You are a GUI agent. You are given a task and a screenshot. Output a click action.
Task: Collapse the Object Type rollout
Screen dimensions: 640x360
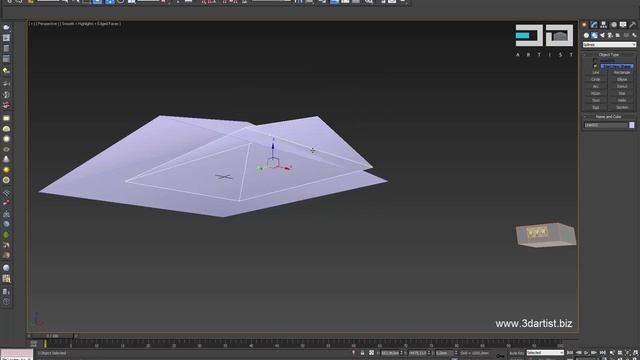[609, 54]
